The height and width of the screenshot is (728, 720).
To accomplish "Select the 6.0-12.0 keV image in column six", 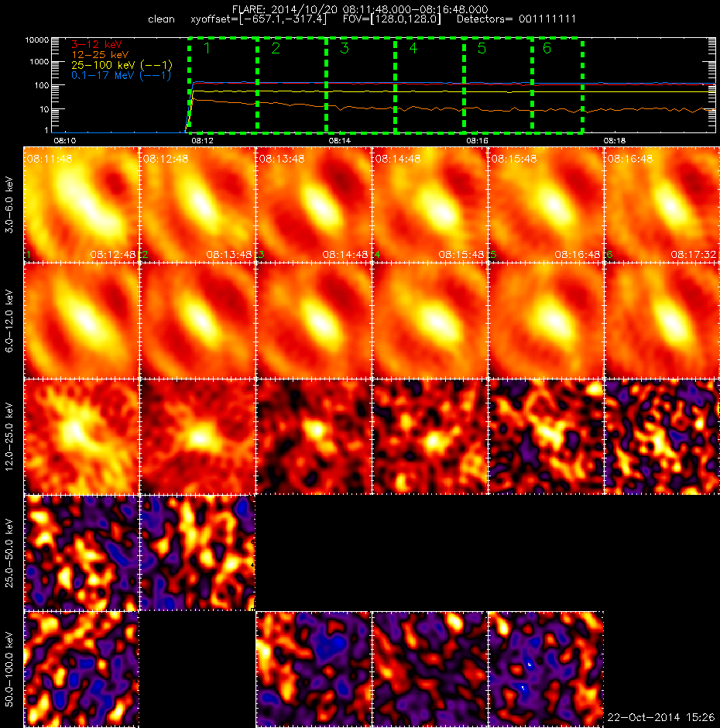I will click(662, 321).
